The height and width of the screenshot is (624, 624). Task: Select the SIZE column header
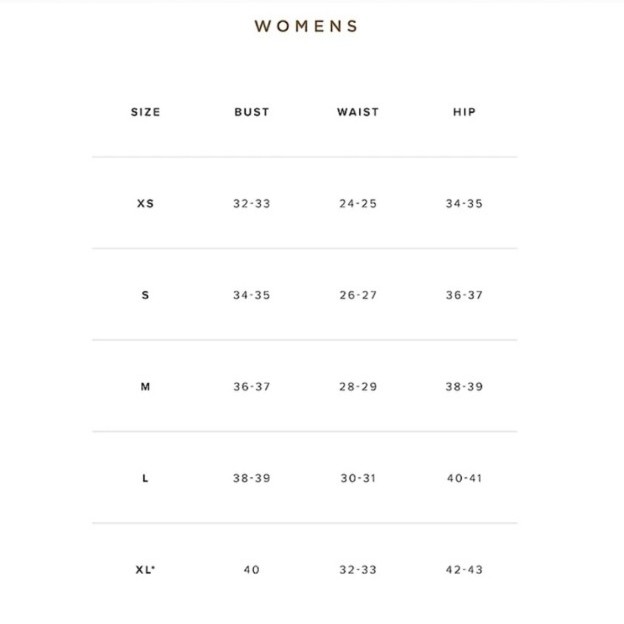(146, 112)
